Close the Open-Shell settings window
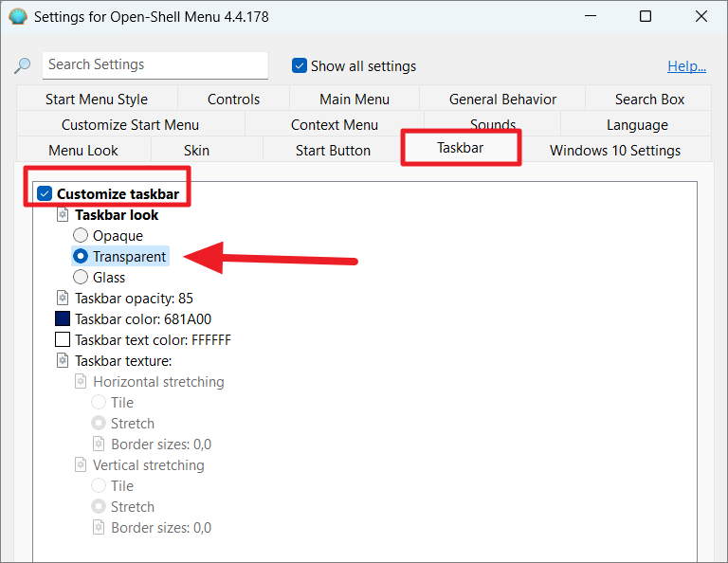Screen dimensions: 728x563 (x=701, y=16)
